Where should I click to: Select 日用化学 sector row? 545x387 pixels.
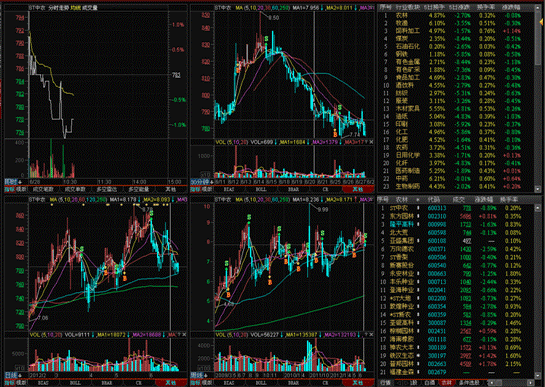[x=456, y=155]
